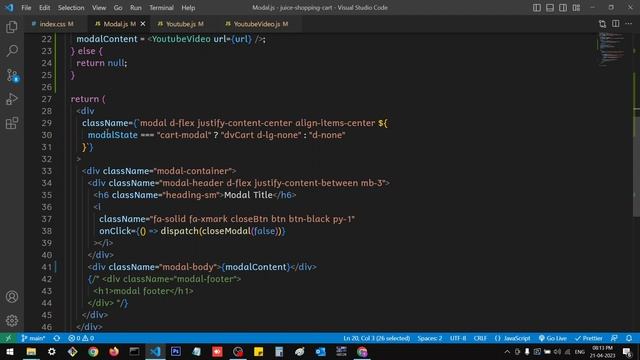Open the File menu

(x=26, y=8)
